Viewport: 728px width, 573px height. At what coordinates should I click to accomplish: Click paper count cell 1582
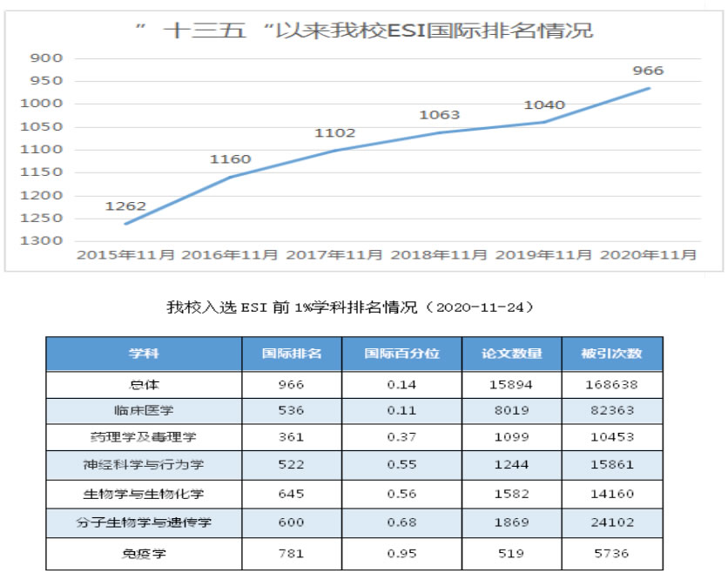[512, 494]
